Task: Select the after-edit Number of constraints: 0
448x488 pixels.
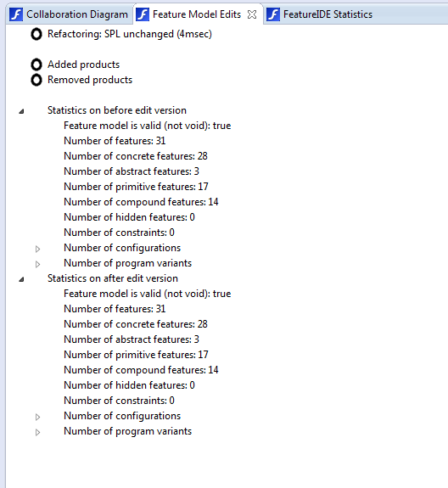Action: pyautogui.click(x=119, y=401)
